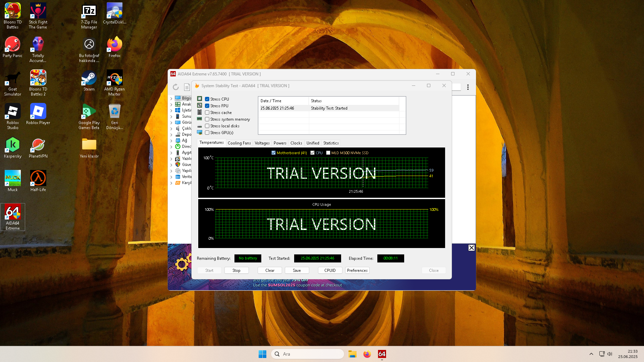Enable Stress local disks checkbox
The height and width of the screenshot is (362, 644).
207,126
